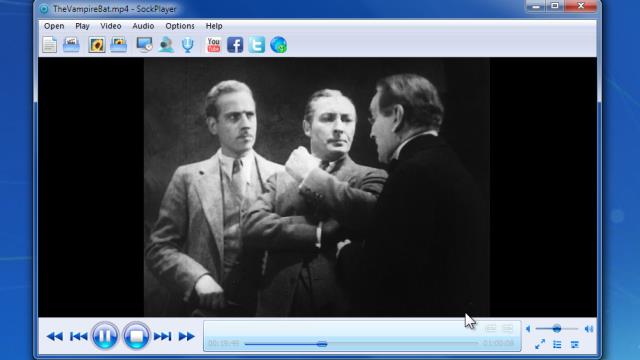Image resolution: width=640 pixels, height=360 pixels.
Task: Toggle the playlist list icon
Action: (557, 344)
